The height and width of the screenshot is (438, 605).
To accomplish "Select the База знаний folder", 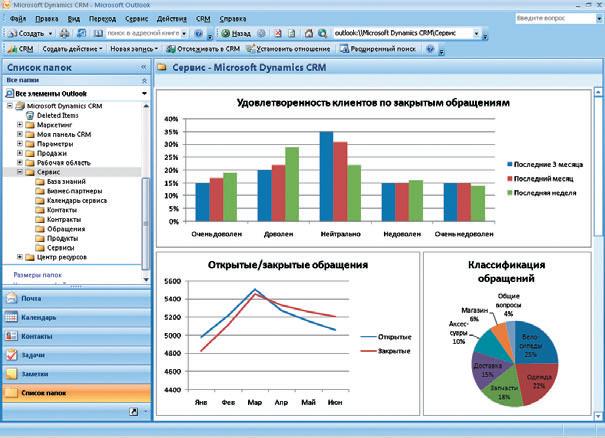I will tap(66, 181).
